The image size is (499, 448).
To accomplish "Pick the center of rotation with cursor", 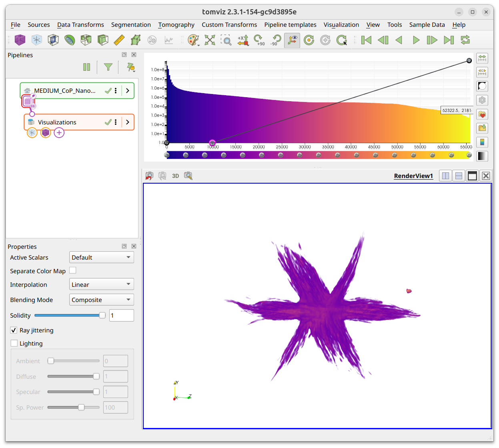I will (x=342, y=40).
